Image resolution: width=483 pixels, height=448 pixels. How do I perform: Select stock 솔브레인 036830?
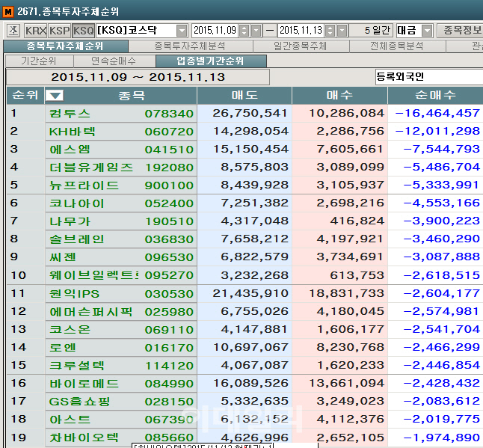point(121,239)
